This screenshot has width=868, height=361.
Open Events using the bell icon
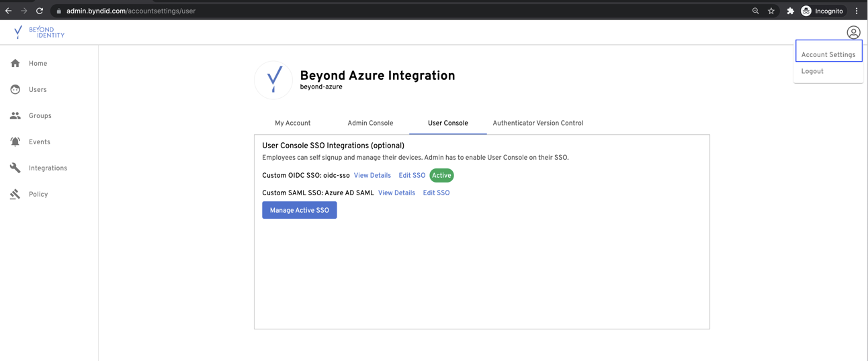pyautogui.click(x=15, y=142)
